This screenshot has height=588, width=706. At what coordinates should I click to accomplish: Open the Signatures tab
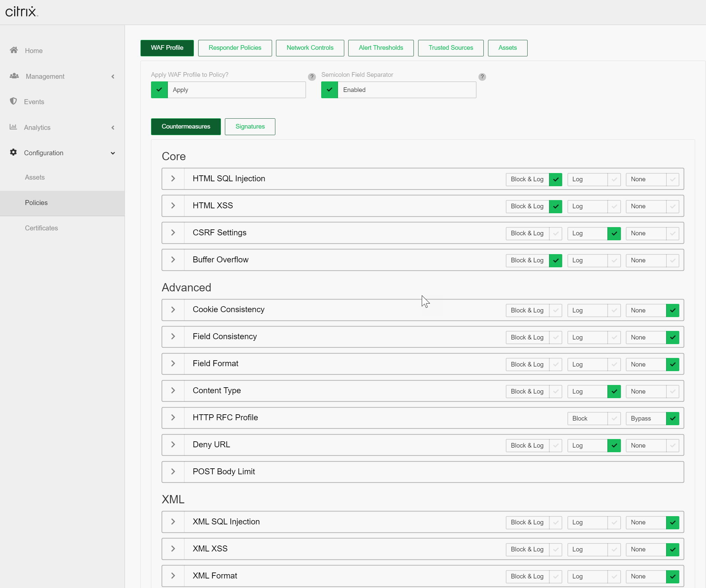pyautogui.click(x=250, y=126)
